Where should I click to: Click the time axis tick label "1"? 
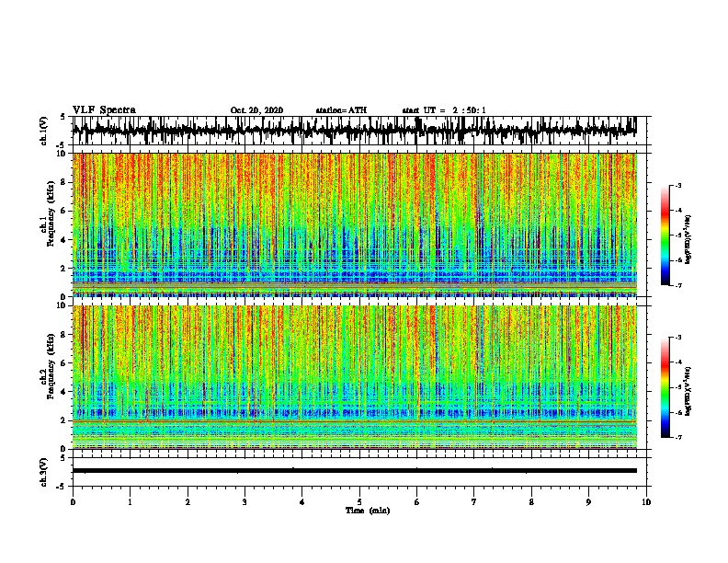coord(130,502)
